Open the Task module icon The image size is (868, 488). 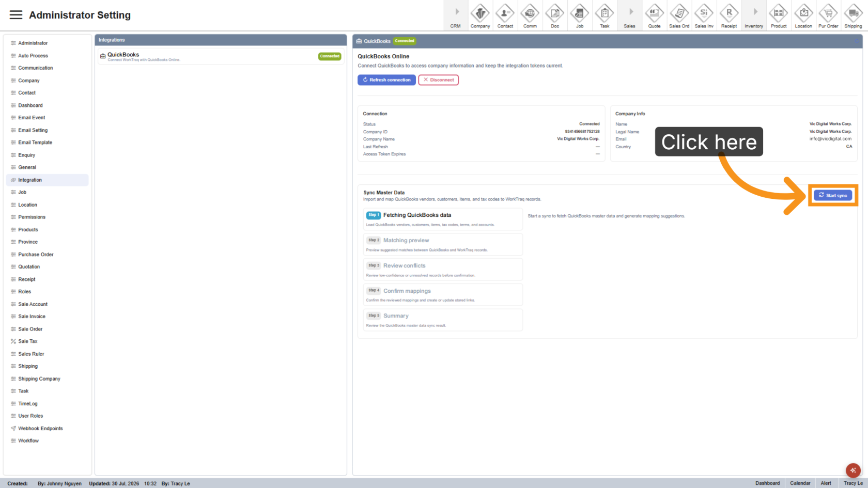click(605, 15)
